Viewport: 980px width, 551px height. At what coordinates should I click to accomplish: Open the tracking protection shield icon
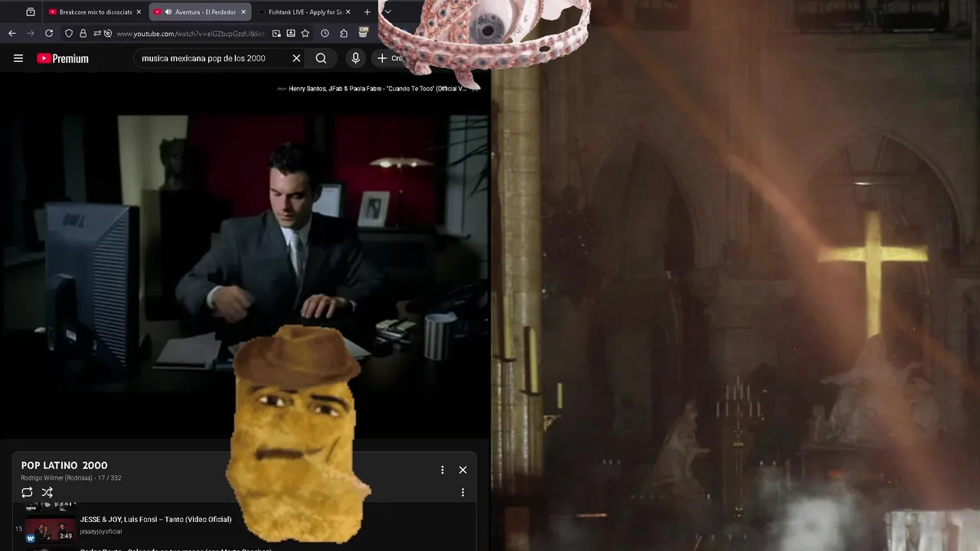click(x=69, y=34)
